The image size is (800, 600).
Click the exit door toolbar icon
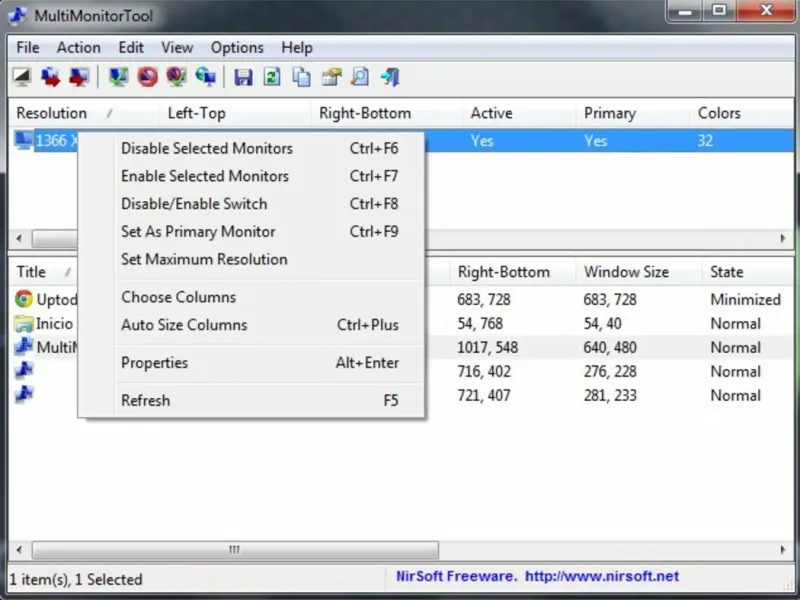[x=390, y=77]
